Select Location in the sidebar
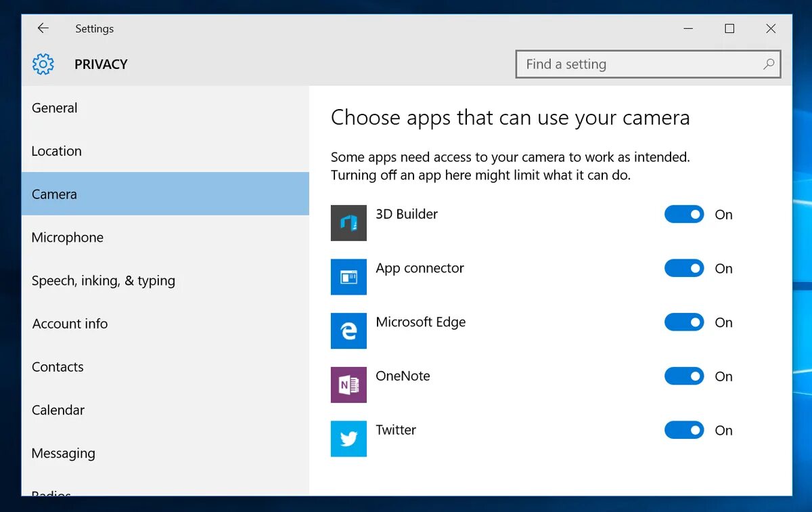The image size is (812, 512). pyautogui.click(x=165, y=151)
